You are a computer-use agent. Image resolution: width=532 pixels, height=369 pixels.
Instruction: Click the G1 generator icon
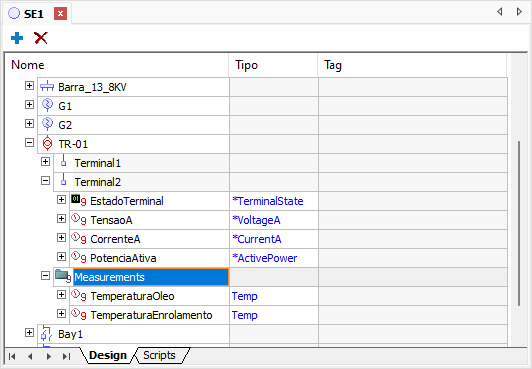pos(48,105)
